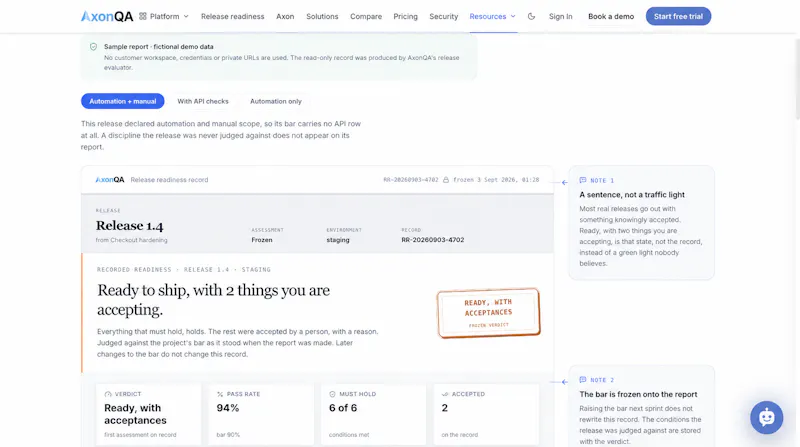Go to the Solutions page
This screenshot has height=447, width=800.
(x=322, y=16)
